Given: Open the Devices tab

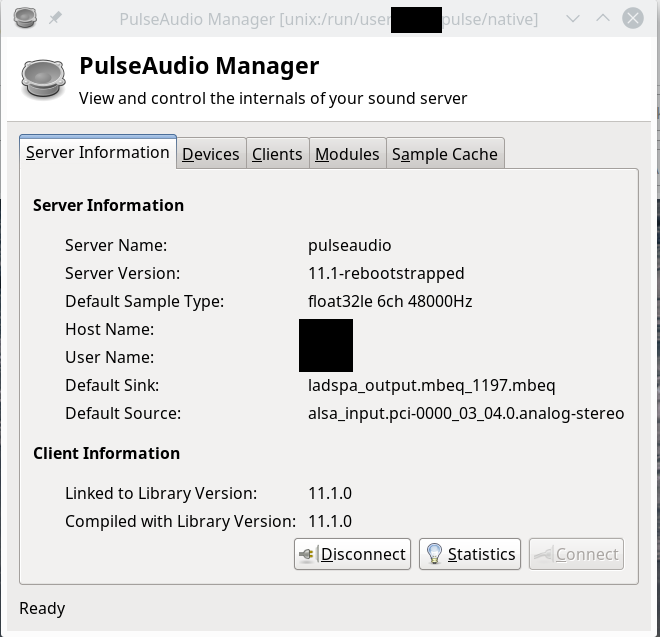Looking at the screenshot, I should click(x=211, y=154).
